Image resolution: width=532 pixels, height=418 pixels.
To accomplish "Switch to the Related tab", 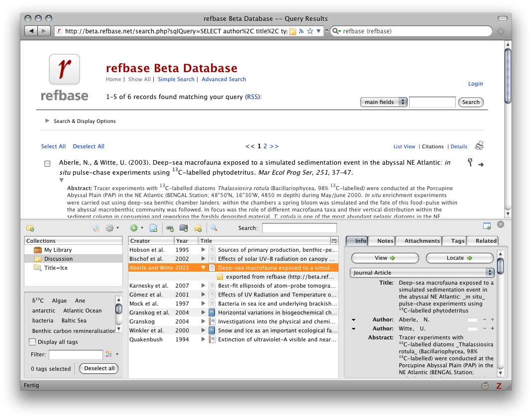I will [x=486, y=241].
